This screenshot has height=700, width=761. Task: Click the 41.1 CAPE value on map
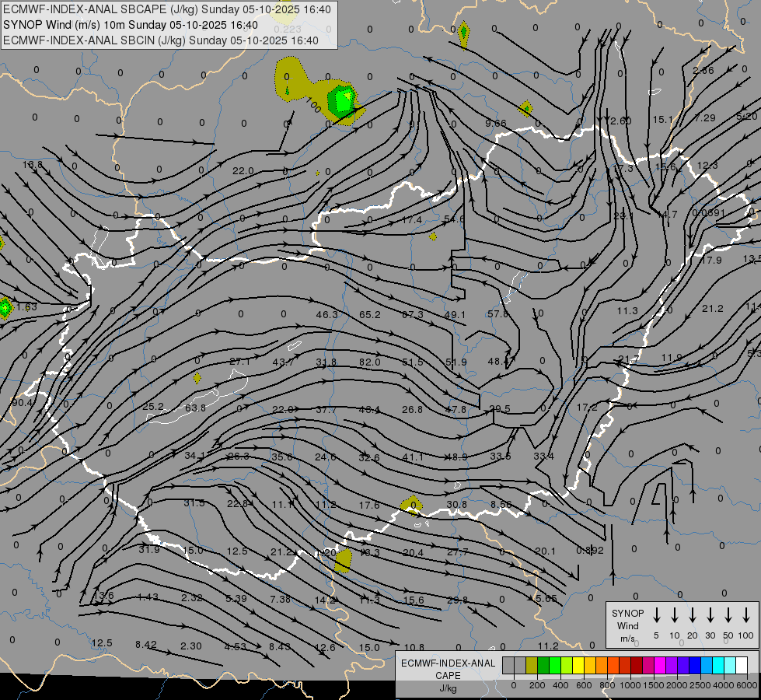413,457
